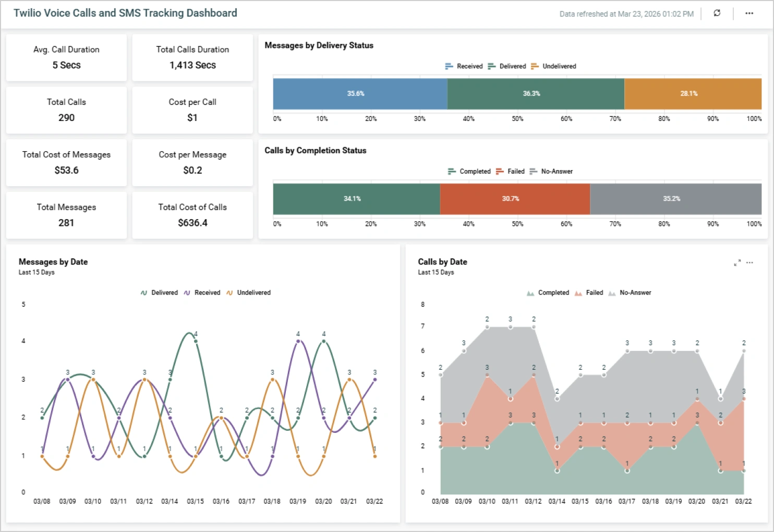
Task: Toggle No-Answer legend in Calls by Completion Status
Action: coord(551,171)
